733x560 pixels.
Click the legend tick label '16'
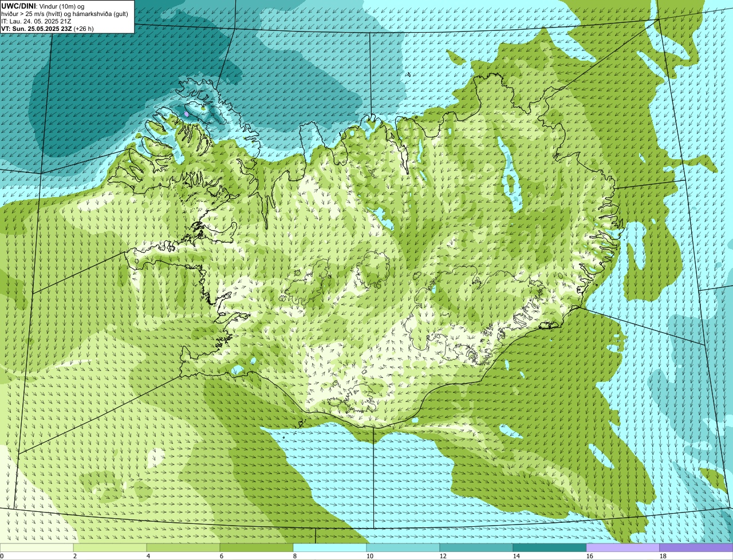[590, 556]
